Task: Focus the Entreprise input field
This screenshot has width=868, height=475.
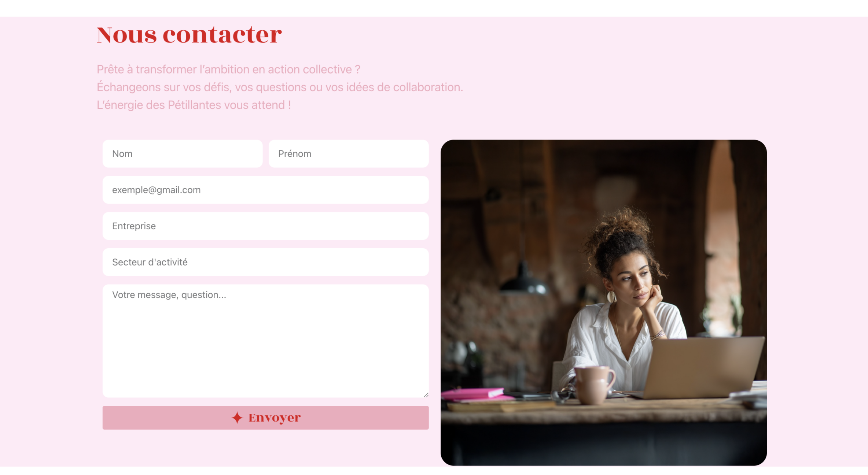Action: pos(266,226)
